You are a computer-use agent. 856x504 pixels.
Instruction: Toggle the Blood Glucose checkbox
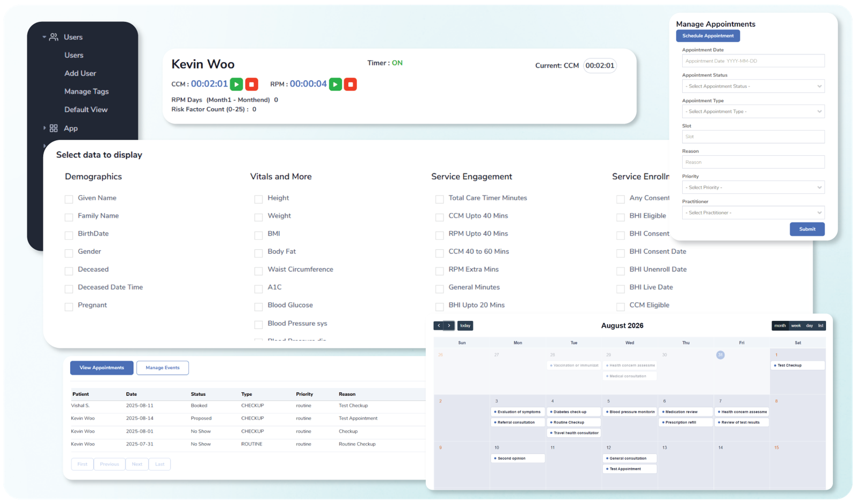258,306
